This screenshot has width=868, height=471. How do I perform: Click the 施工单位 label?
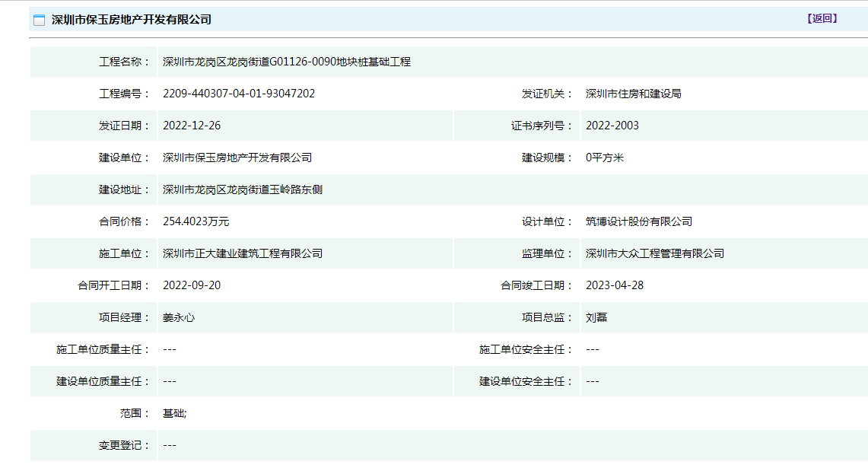click(125, 253)
